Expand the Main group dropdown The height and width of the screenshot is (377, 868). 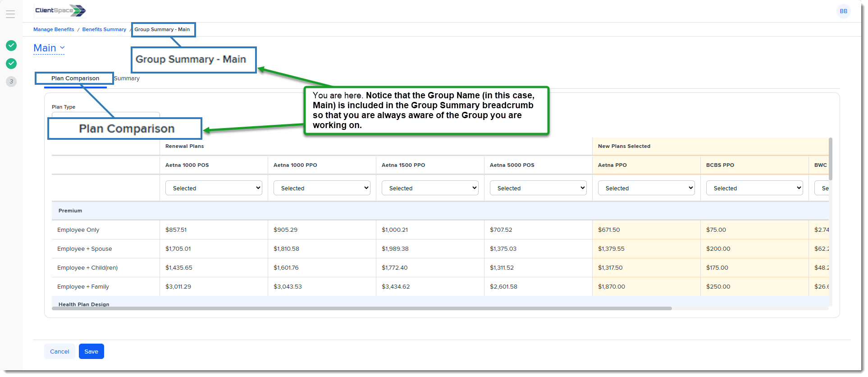(x=49, y=48)
